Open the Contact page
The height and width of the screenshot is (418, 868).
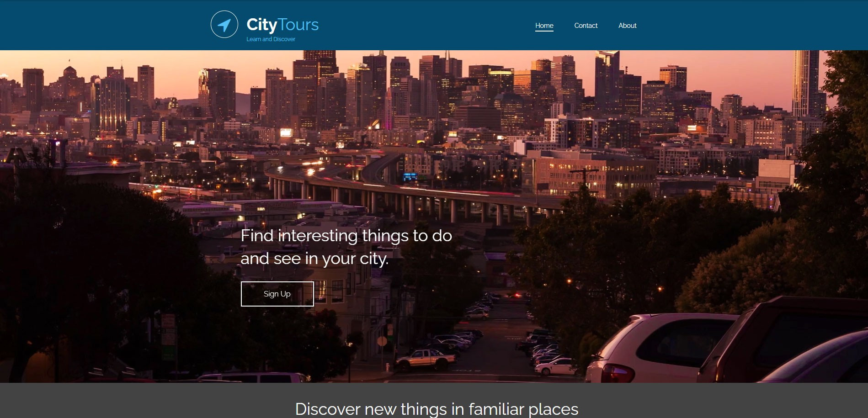(x=586, y=26)
